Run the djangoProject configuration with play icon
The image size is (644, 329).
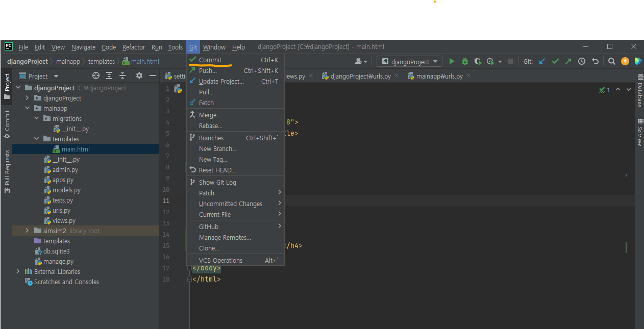pos(452,61)
